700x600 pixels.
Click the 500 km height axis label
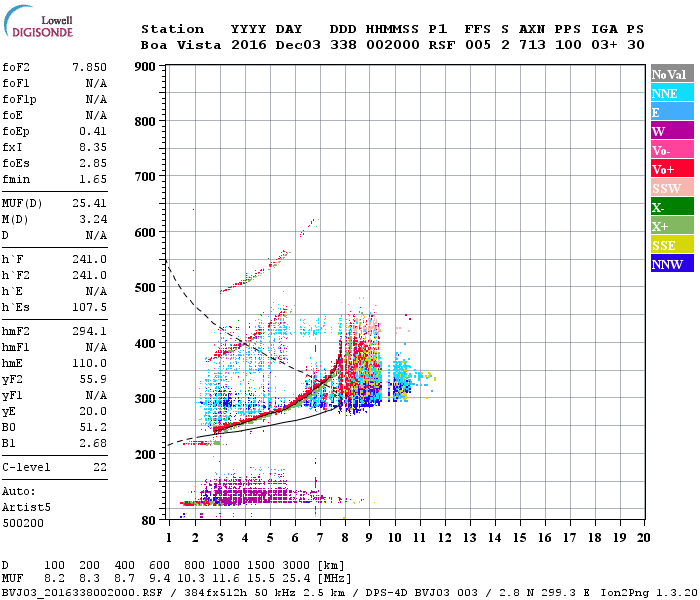click(145, 288)
